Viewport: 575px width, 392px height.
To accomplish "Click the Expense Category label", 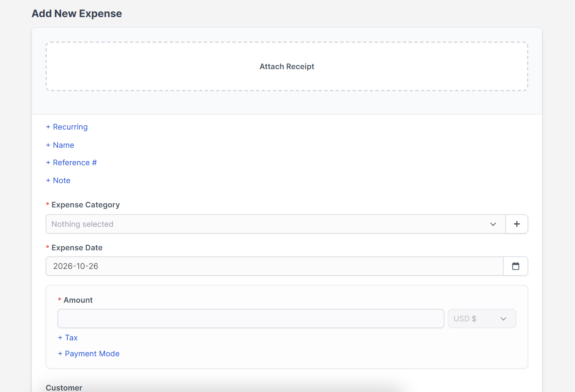I will point(86,205).
